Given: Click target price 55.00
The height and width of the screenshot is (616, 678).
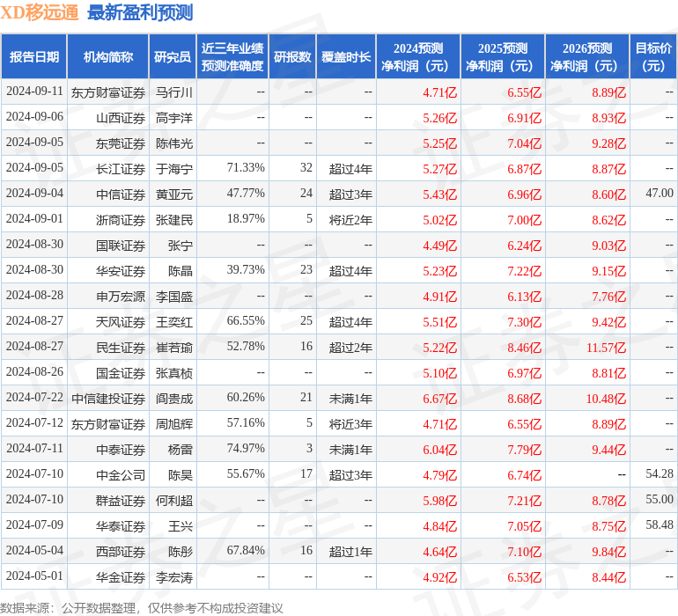Looking at the screenshot, I should [660, 499].
